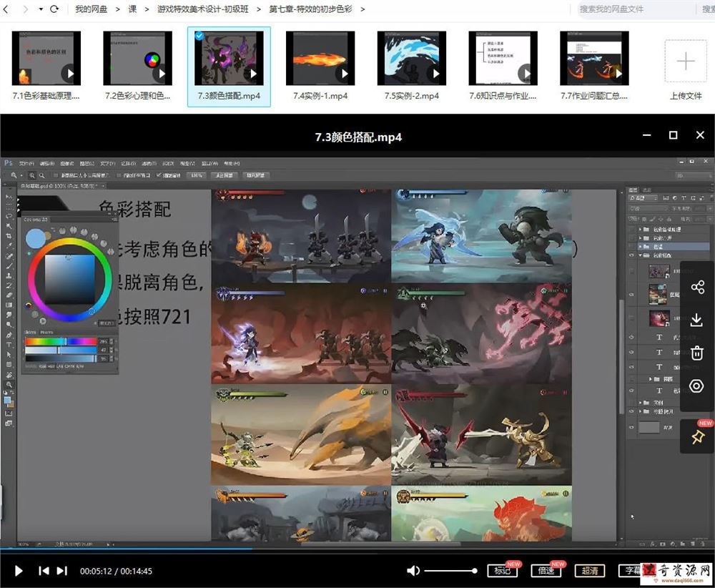Viewport: 715px width, 588px height.
Task: Open the 7.7作业问题汇总 video thumbnail
Action: click(594, 58)
